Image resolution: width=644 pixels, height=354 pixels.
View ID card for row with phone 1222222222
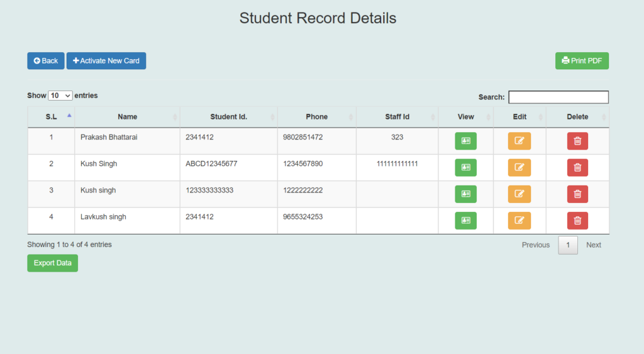click(x=465, y=194)
